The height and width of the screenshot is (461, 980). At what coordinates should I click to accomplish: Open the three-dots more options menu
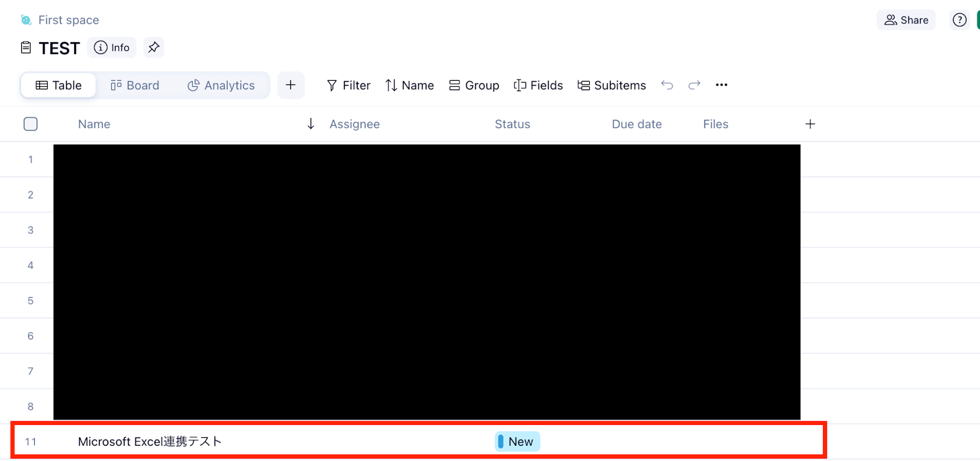pyautogui.click(x=722, y=85)
